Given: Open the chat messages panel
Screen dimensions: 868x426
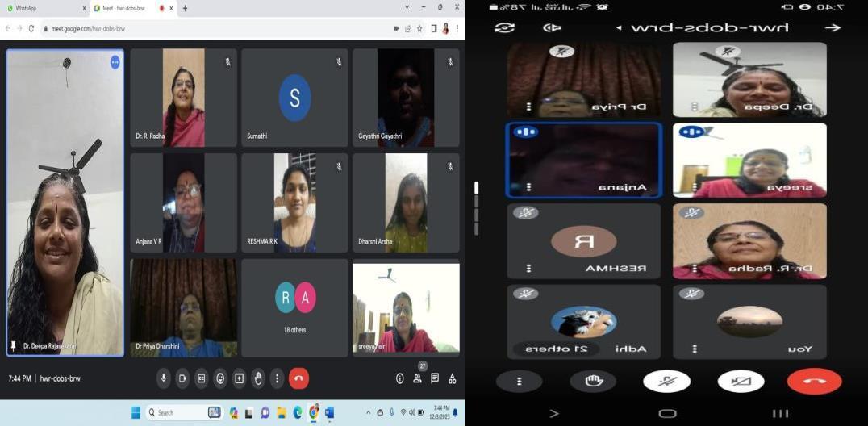Looking at the screenshot, I should pos(435,378).
